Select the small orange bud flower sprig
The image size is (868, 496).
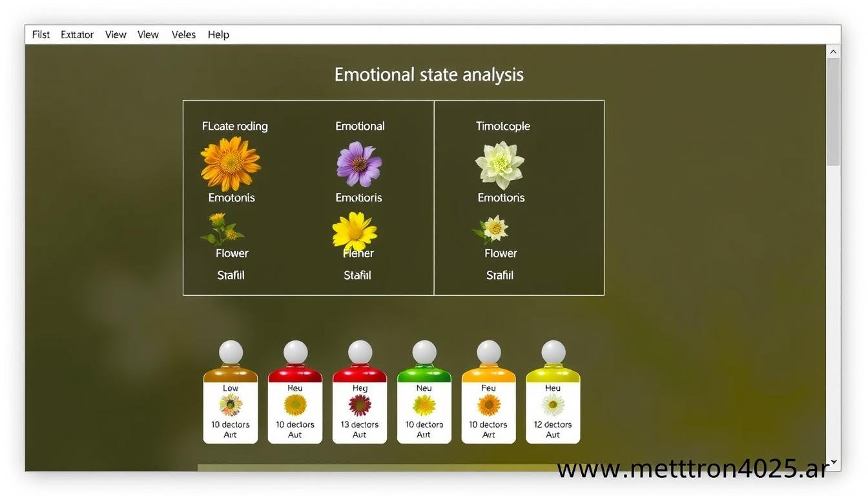coord(222,229)
